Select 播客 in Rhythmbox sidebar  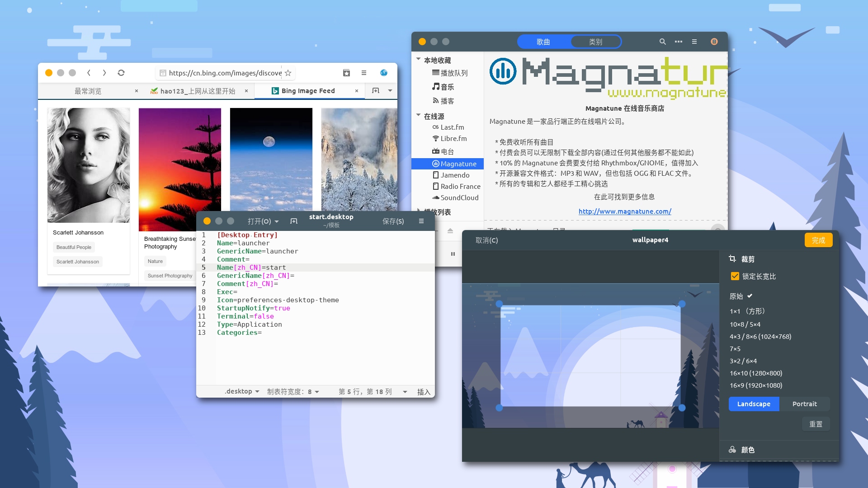coord(448,101)
